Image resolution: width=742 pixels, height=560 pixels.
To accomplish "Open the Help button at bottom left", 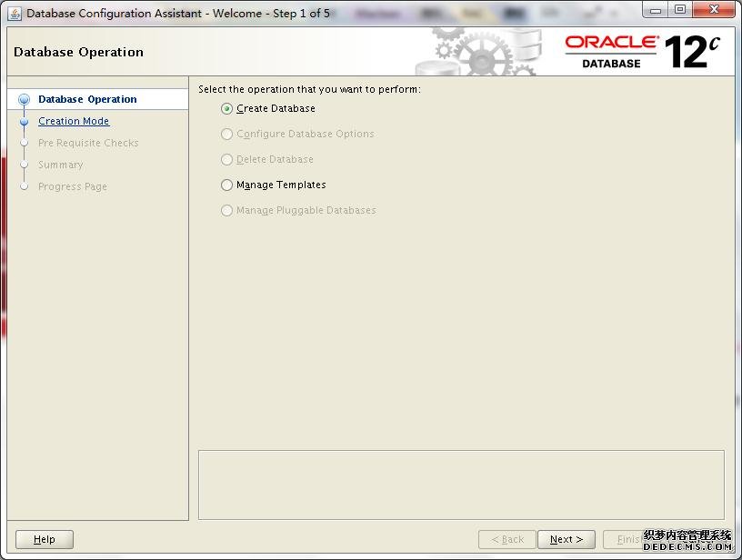I will tap(45, 539).
